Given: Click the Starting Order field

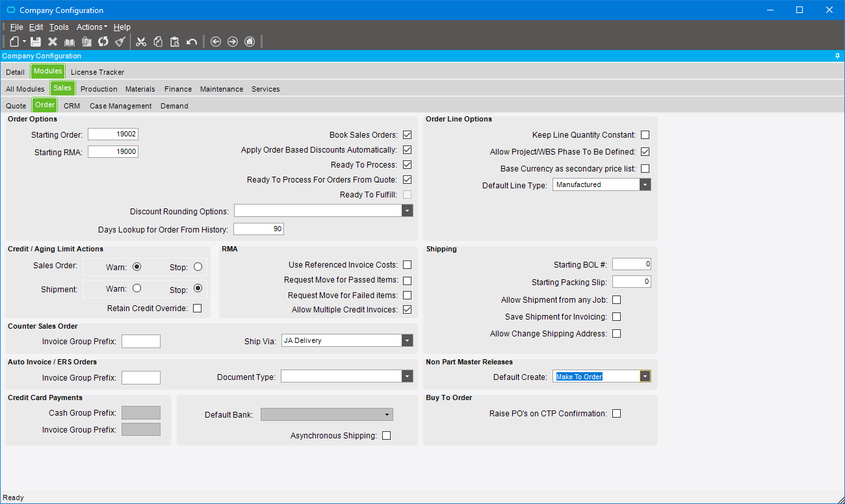Looking at the screenshot, I should pyautogui.click(x=113, y=134).
